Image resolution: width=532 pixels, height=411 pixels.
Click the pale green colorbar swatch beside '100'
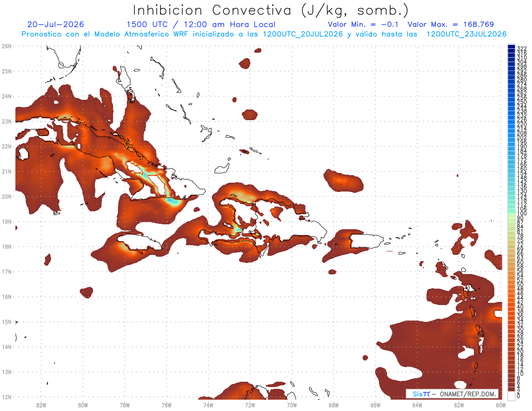[x=511, y=215]
